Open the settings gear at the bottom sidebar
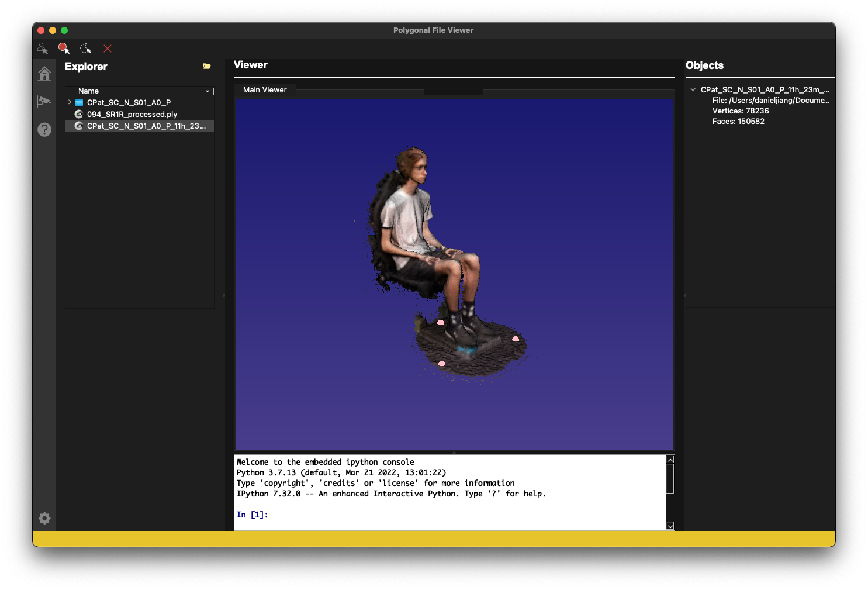 click(x=44, y=518)
